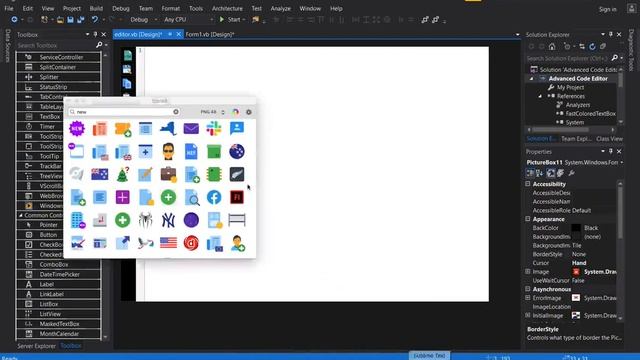Open settings gear in icon picker popup

(x=249, y=112)
